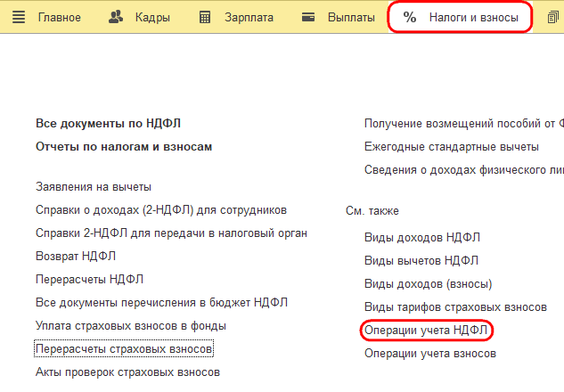Open Отчеты по налогам и взносам
Image resolution: width=564 pixels, height=392 pixels.
click(x=124, y=147)
